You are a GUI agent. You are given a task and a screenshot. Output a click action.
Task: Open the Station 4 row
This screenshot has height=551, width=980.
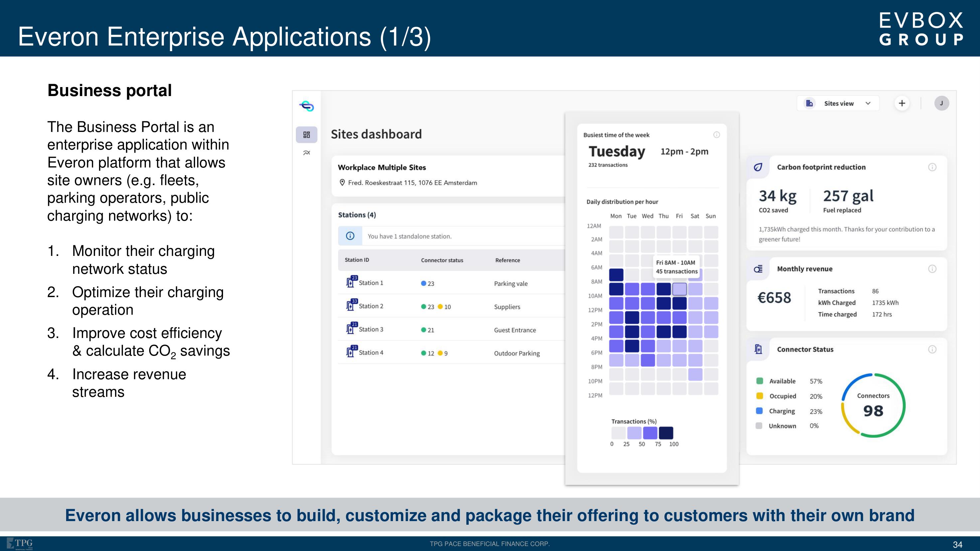[451, 352]
